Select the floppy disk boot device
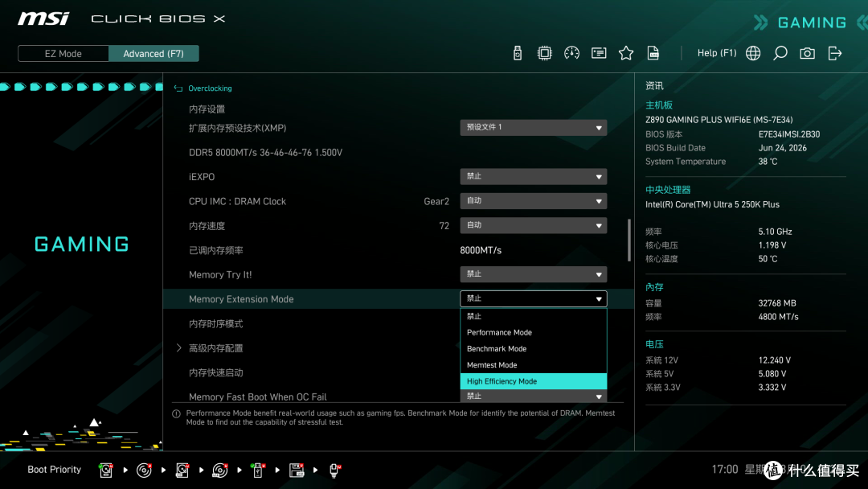 [296, 471]
